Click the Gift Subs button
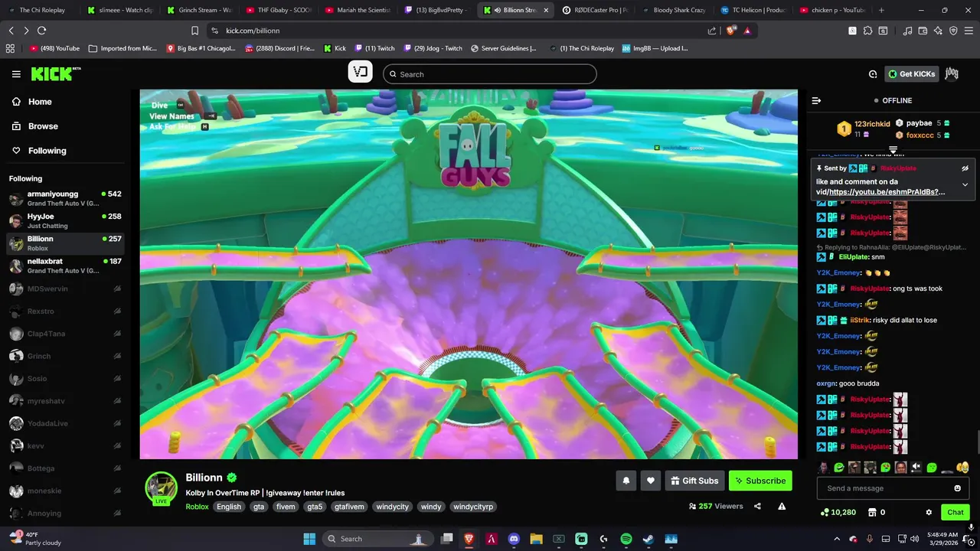980x551 pixels. click(x=694, y=481)
